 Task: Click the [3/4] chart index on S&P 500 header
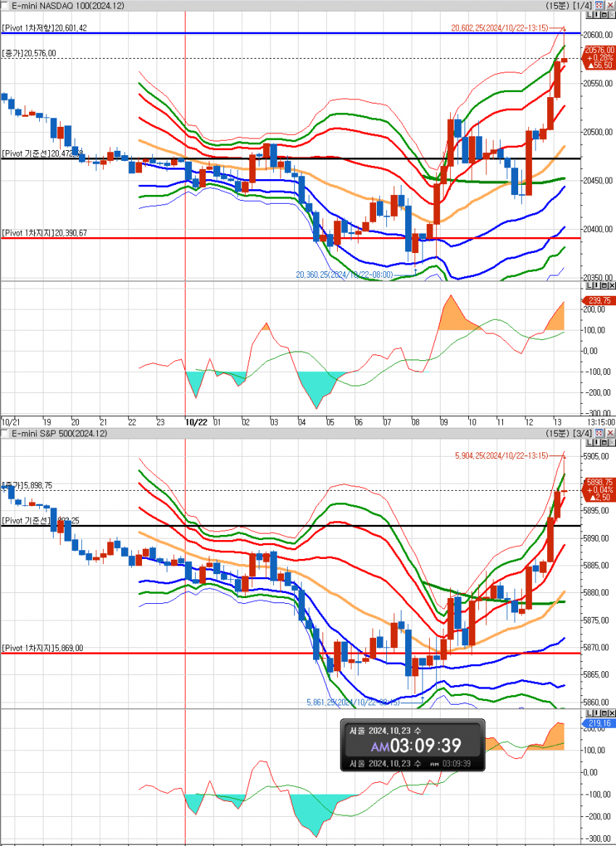click(x=582, y=433)
